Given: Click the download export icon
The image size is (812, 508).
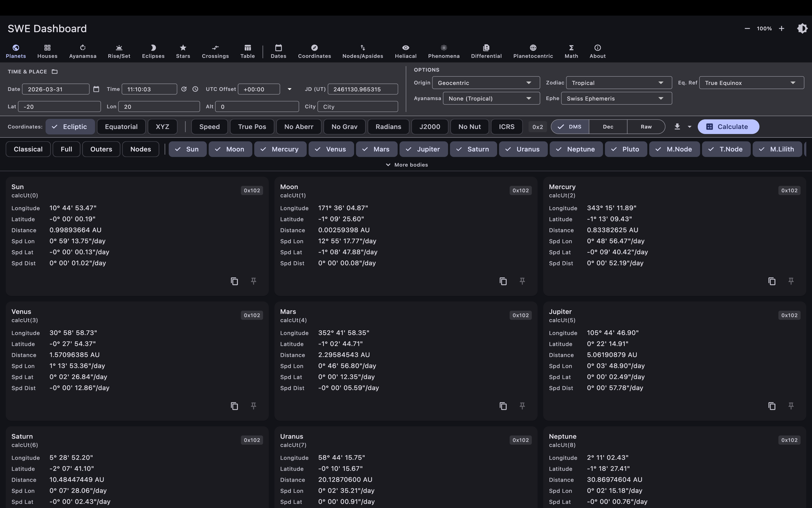Looking at the screenshot, I should 677,127.
